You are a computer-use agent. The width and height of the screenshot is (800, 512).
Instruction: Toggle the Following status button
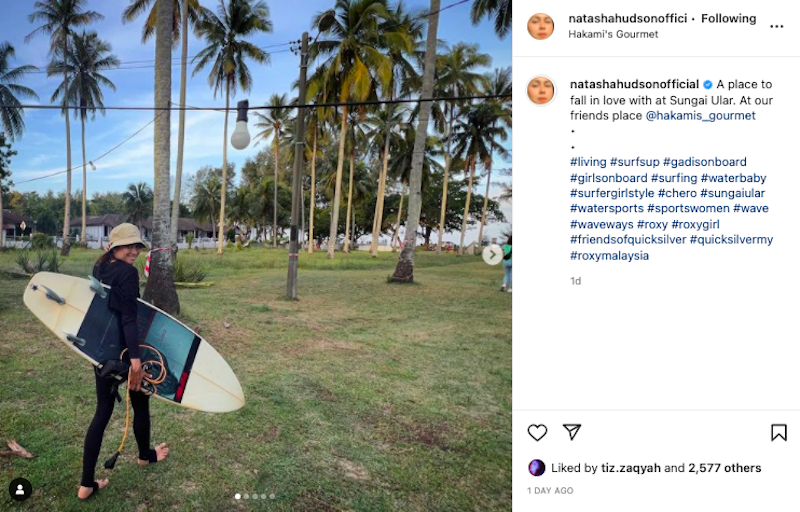point(729,18)
